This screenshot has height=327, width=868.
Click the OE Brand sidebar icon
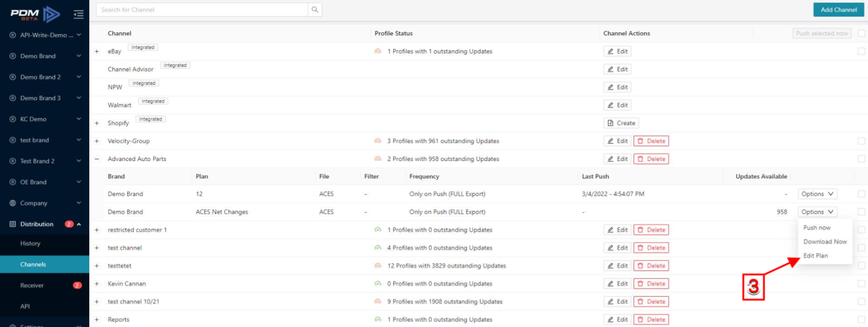pos(13,182)
